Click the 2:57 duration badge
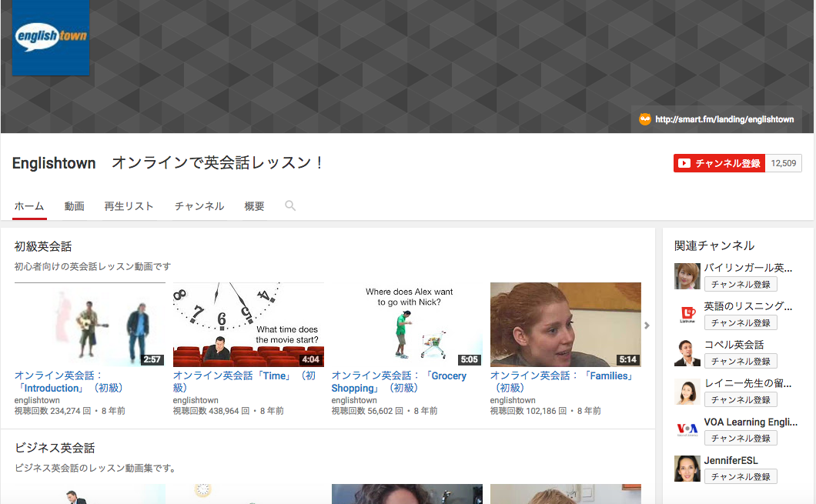Image resolution: width=816 pixels, height=504 pixels. coord(152,359)
